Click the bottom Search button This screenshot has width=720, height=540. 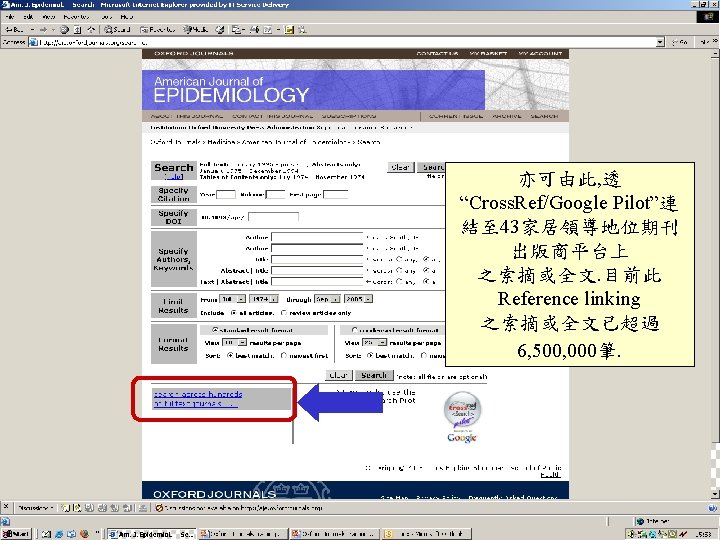click(x=374, y=375)
